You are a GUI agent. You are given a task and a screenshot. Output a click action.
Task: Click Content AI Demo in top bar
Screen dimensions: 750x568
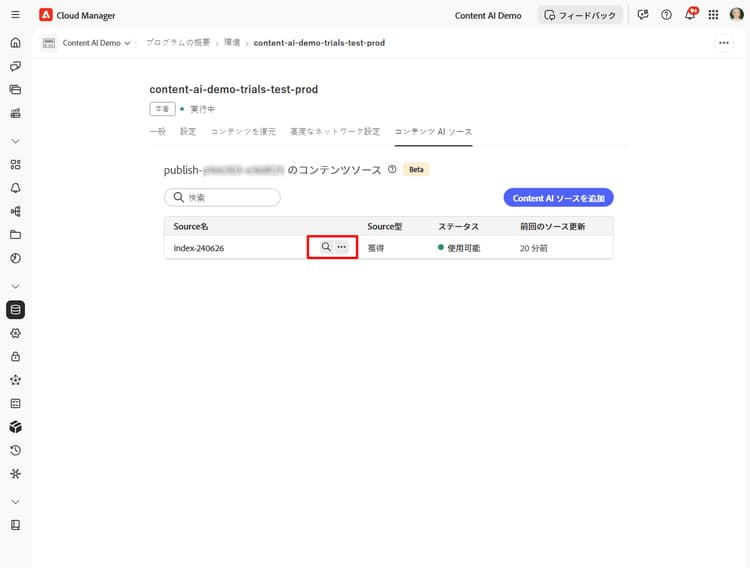tap(488, 15)
